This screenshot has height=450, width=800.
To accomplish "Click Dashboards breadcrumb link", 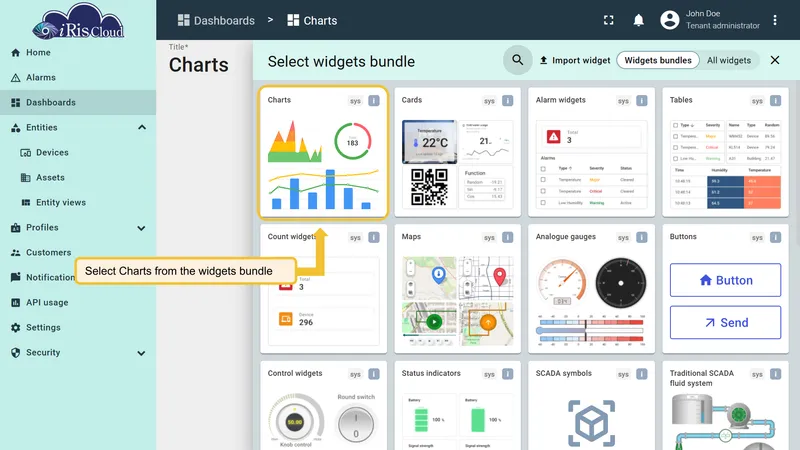I will tap(216, 20).
